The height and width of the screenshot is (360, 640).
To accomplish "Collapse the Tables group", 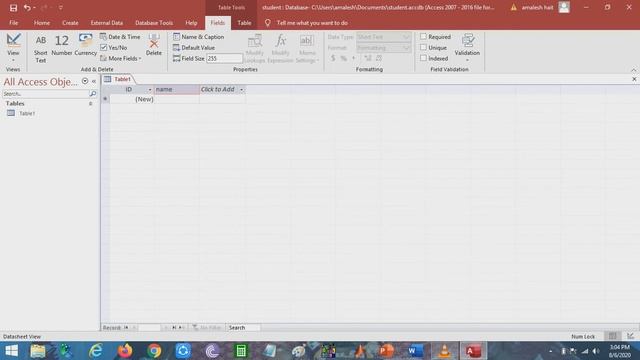I will point(90,104).
